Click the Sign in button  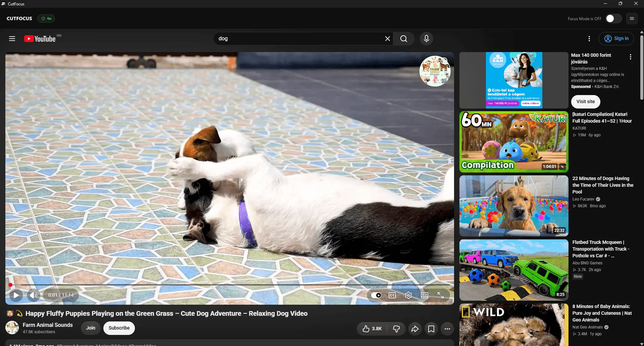[616, 39]
